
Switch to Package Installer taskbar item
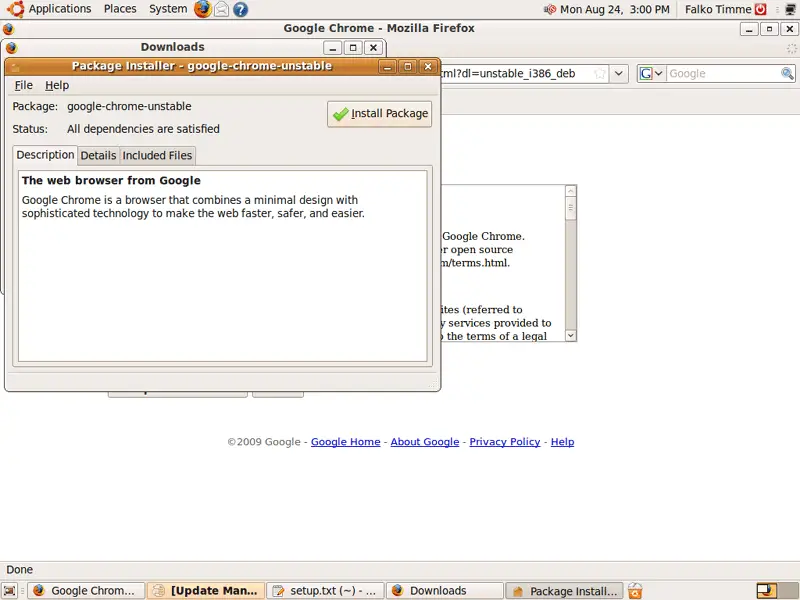coord(565,591)
